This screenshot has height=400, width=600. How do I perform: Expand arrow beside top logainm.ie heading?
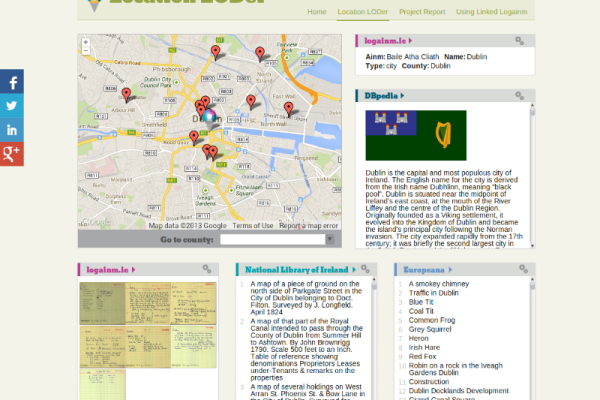410,41
